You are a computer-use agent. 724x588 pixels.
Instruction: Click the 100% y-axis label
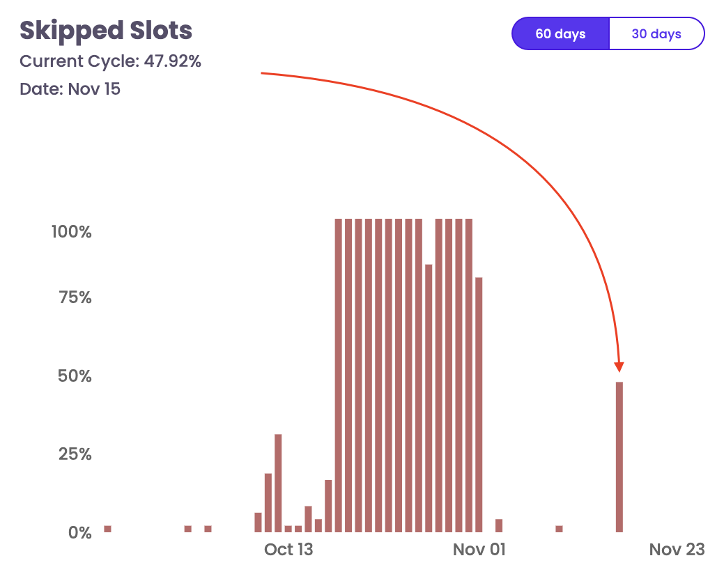(72, 232)
